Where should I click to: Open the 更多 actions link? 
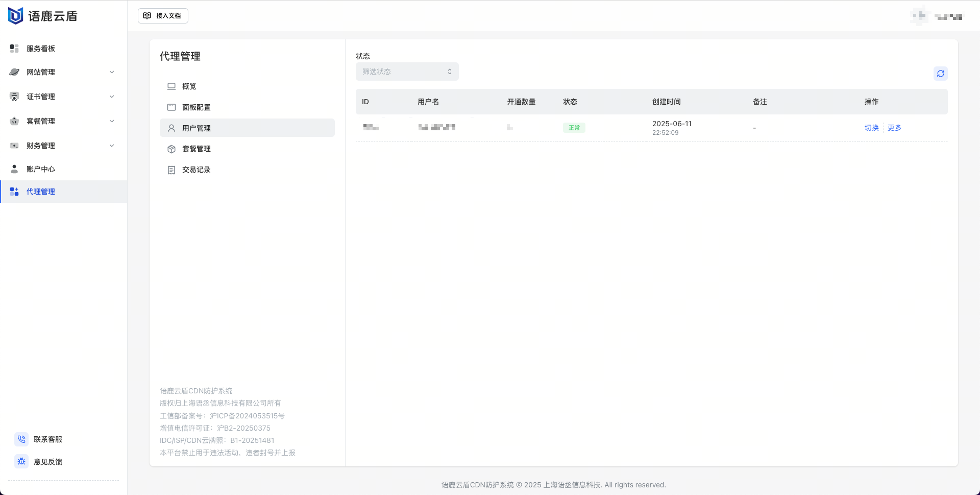894,128
